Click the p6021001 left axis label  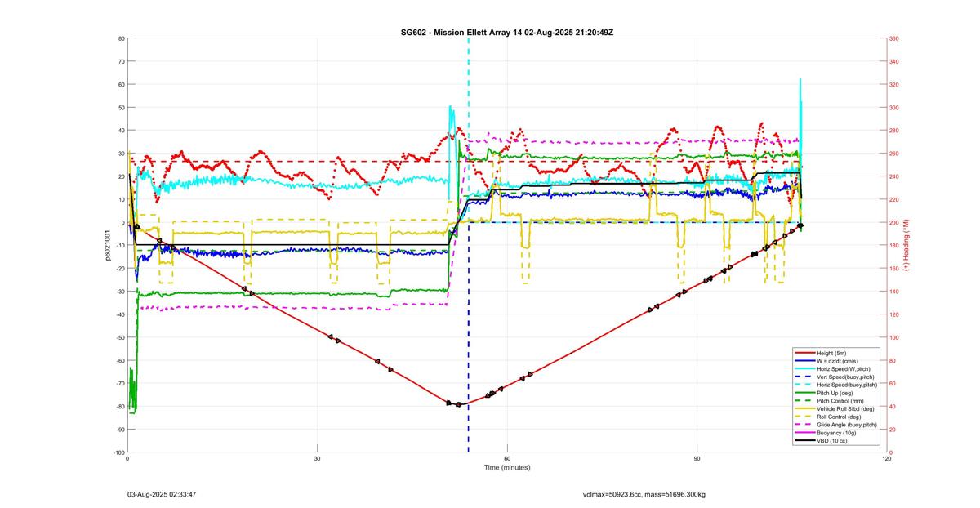pos(108,245)
